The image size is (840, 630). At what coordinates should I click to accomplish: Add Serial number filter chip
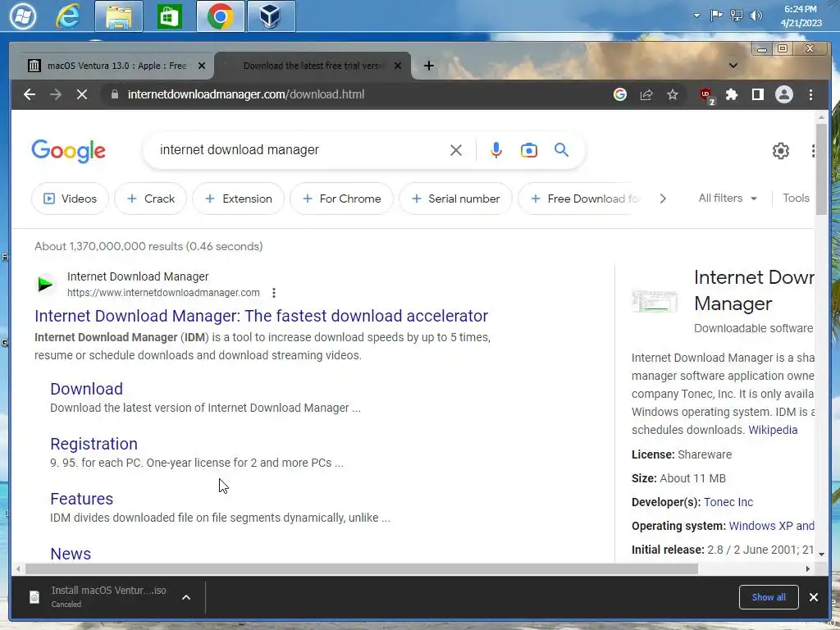pos(455,199)
